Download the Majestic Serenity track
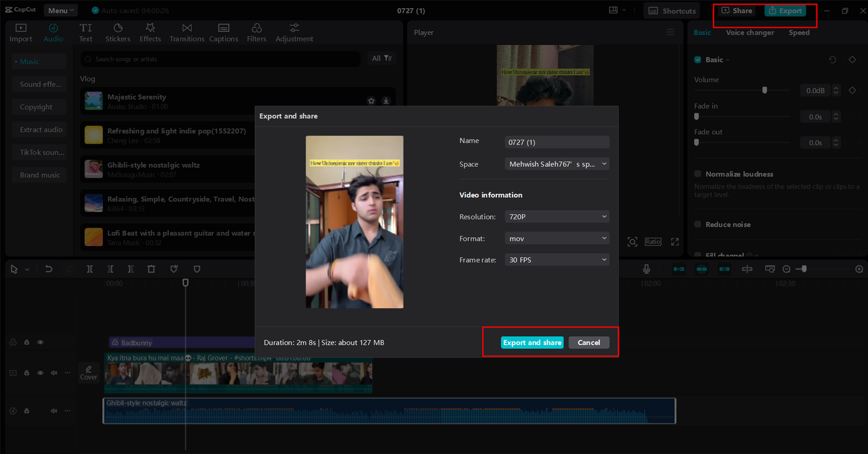This screenshot has width=868, height=454. (386, 101)
